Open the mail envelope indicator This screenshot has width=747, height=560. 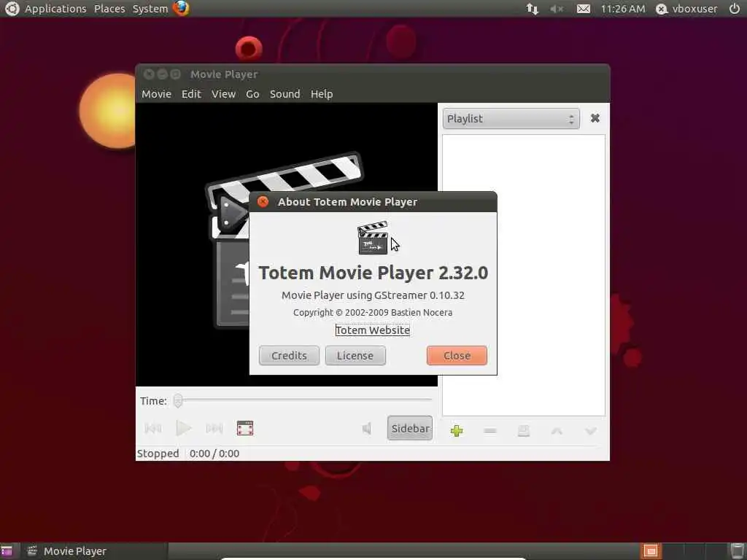coord(584,9)
